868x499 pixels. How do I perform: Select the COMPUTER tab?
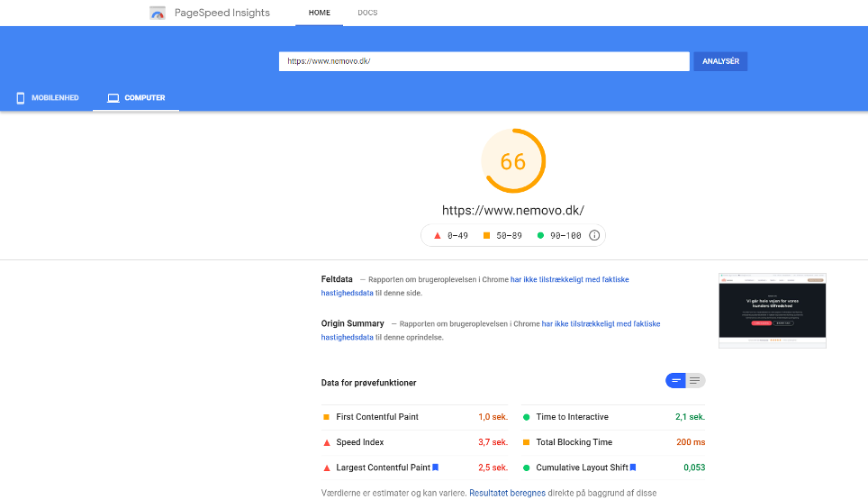136,98
